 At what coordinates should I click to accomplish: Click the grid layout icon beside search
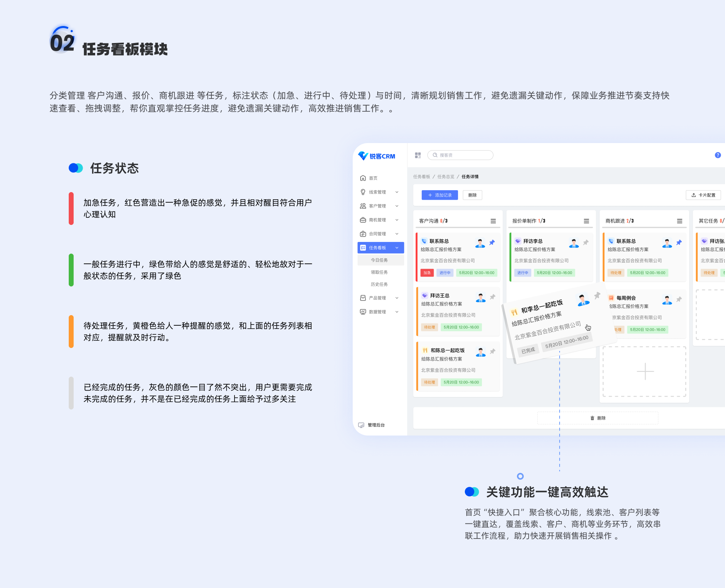pyautogui.click(x=418, y=155)
